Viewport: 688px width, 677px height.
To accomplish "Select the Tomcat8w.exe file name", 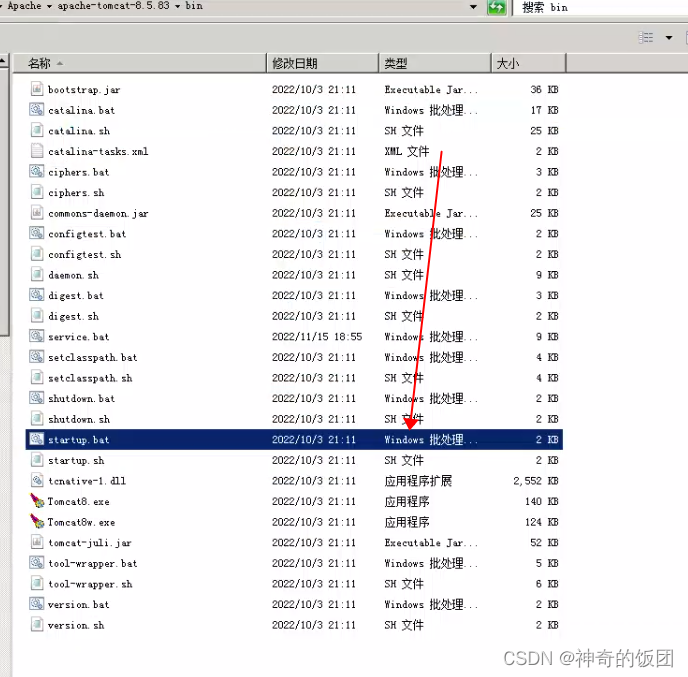I will tap(81, 522).
